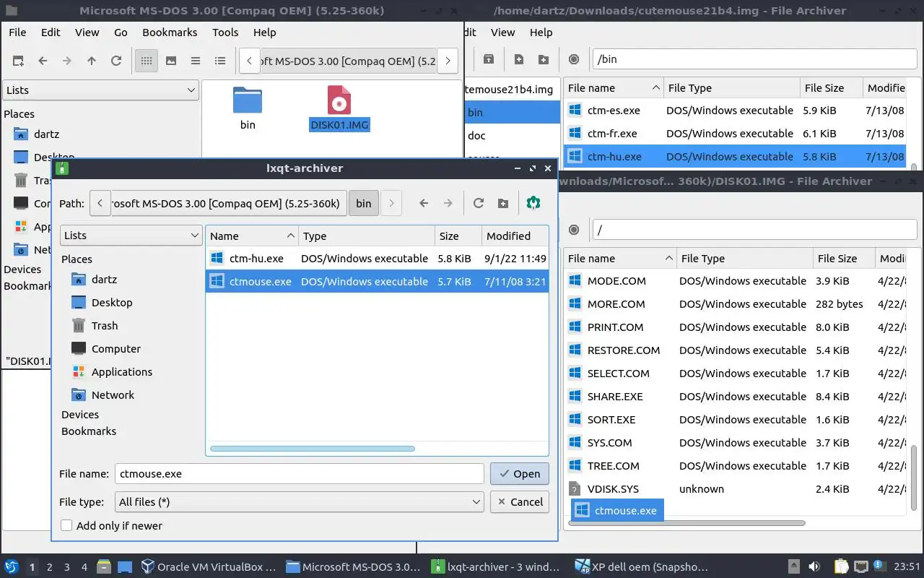The width and height of the screenshot is (924, 578).
Task: Click the right path chevron after bin in dialog
Action: click(x=391, y=204)
